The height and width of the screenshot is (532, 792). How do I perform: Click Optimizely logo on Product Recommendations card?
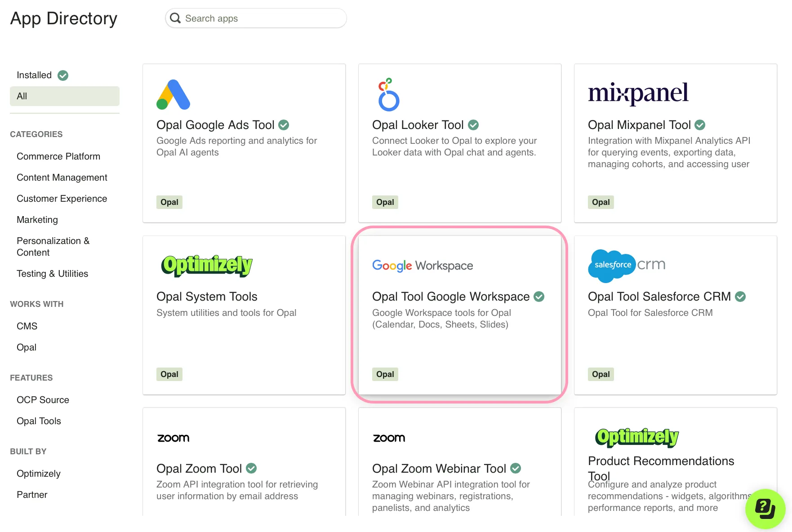pyautogui.click(x=637, y=437)
